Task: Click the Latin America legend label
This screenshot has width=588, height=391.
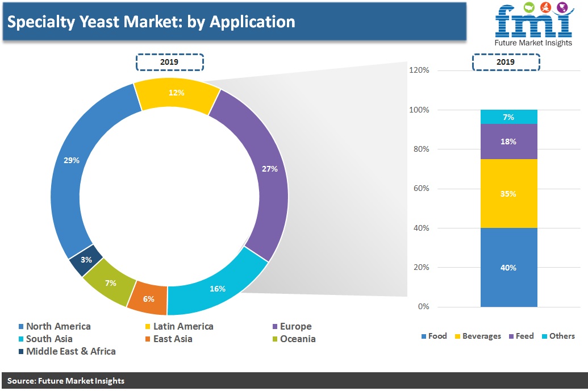Action: point(184,326)
